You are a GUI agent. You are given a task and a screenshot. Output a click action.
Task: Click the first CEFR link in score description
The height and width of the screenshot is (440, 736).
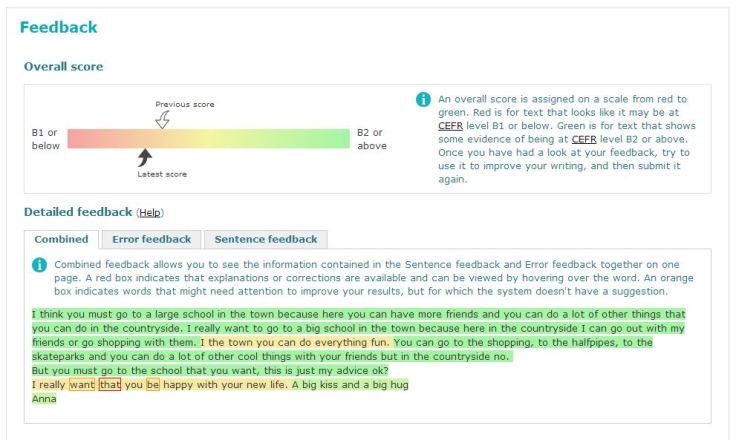pyautogui.click(x=449, y=127)
